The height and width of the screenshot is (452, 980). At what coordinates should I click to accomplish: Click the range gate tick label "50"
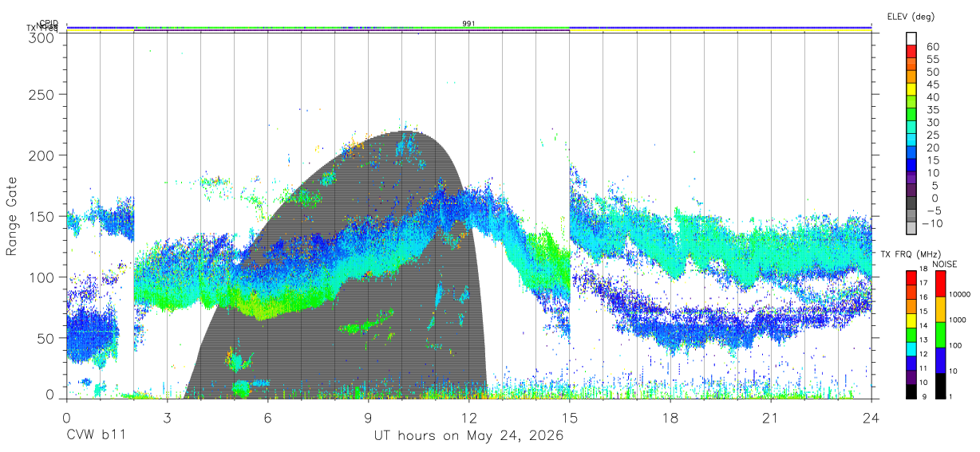pyautogui.click(x=45, y=338)
